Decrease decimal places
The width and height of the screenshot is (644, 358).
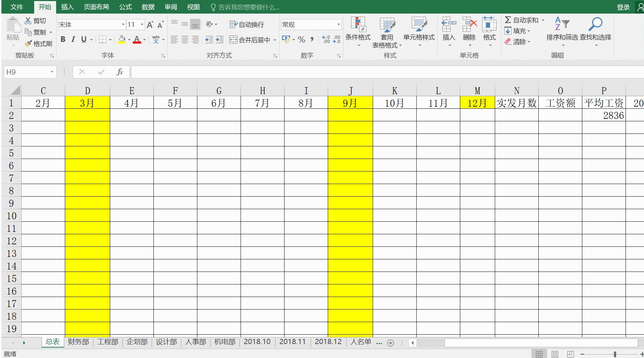click(336, 39)
